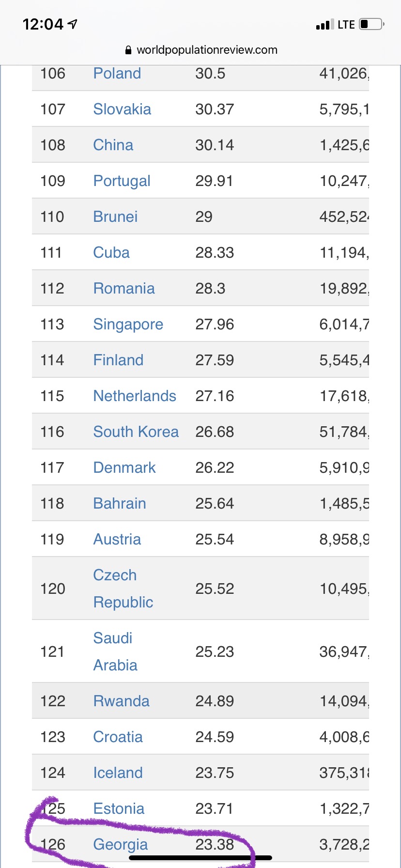The height and width of the screenshot is (868, 401).
Task: Tap the worldpopulationreview.com address bar
Action: pos(207,50)
